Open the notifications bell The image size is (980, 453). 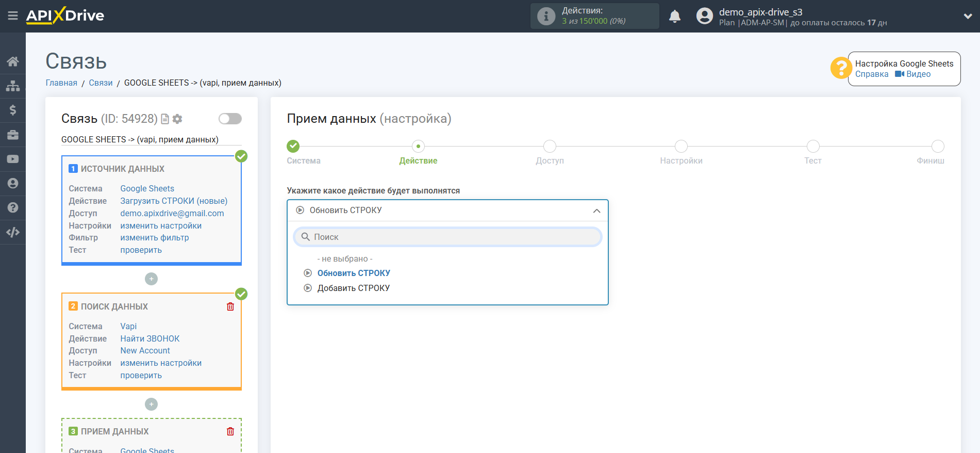675,17
